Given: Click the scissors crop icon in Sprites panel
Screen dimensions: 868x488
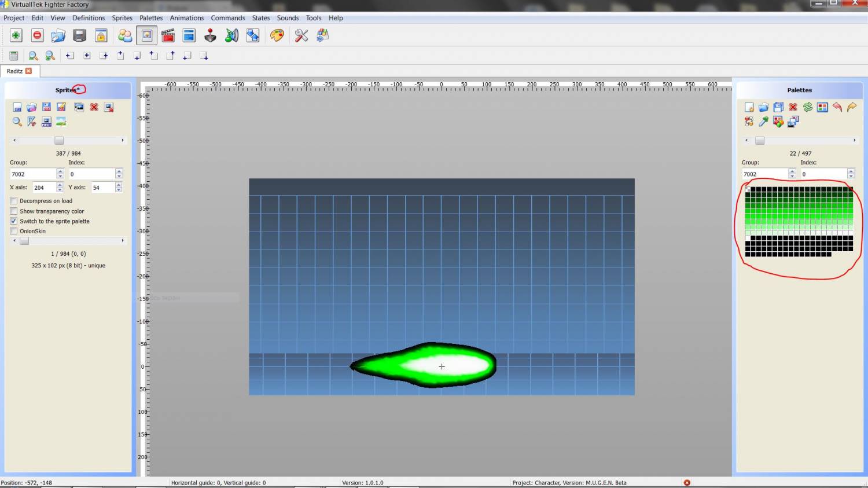Looking at the screenshot, I should [31, 122].
